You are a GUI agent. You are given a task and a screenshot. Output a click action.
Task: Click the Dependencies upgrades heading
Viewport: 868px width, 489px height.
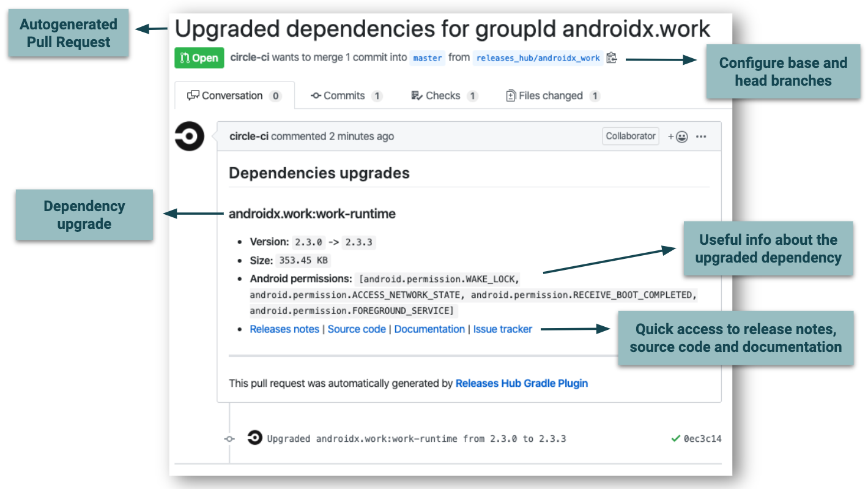319,173
